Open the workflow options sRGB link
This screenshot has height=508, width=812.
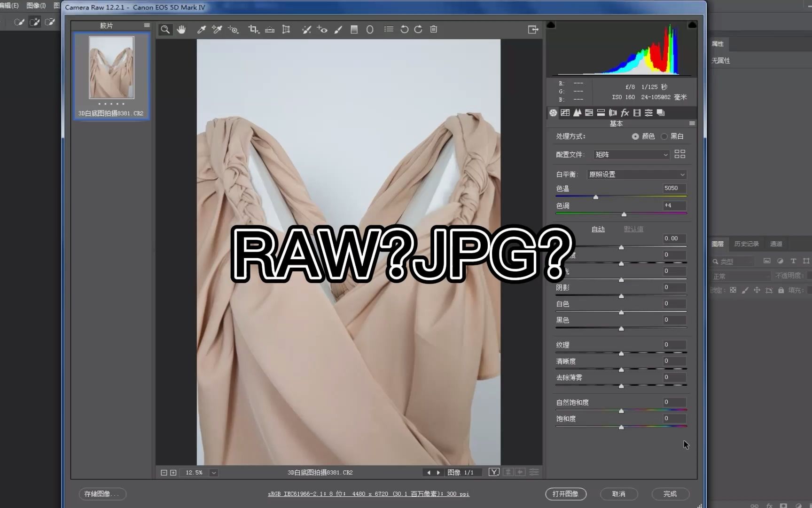click(368, 493)
